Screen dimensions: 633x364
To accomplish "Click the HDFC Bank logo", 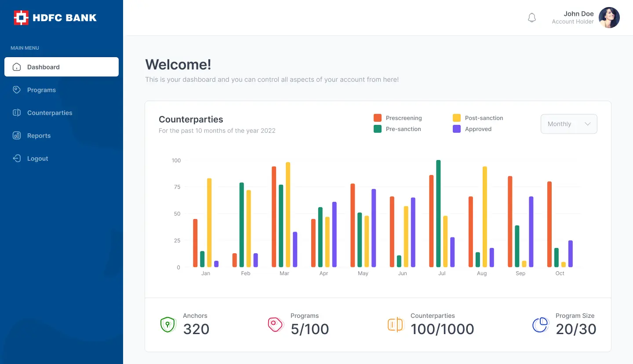I will tap(55, 18).
